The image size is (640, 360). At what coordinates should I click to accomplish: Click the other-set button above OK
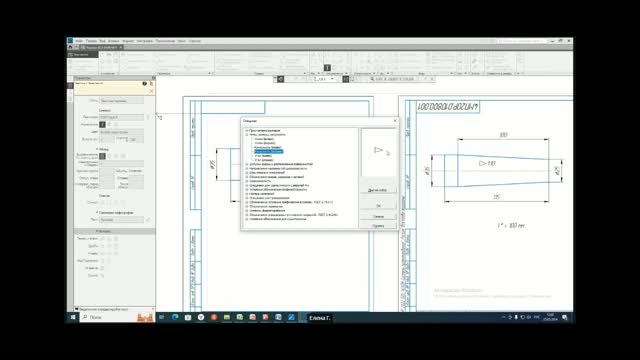[378, 190]
